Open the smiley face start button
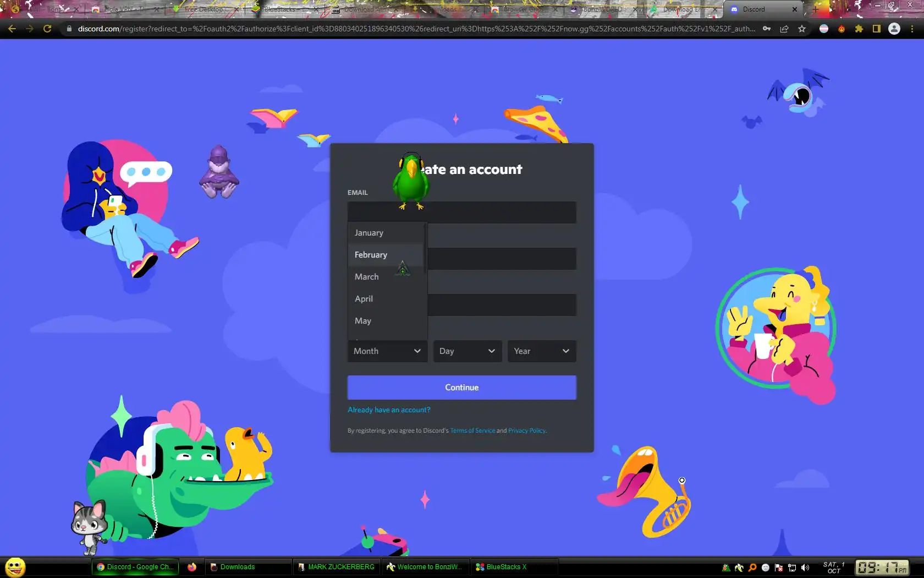 point(15,567)
